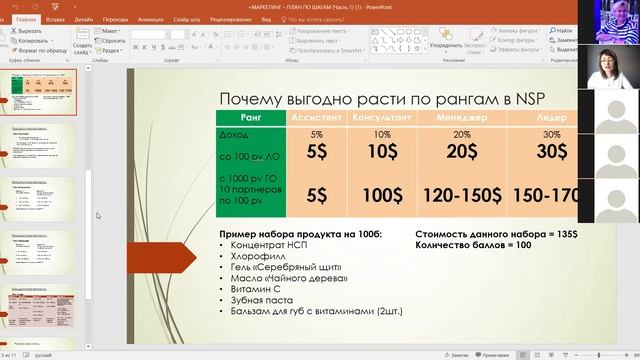
Task: Open character spacing (AV) menu
Action: tap(181, 48)
